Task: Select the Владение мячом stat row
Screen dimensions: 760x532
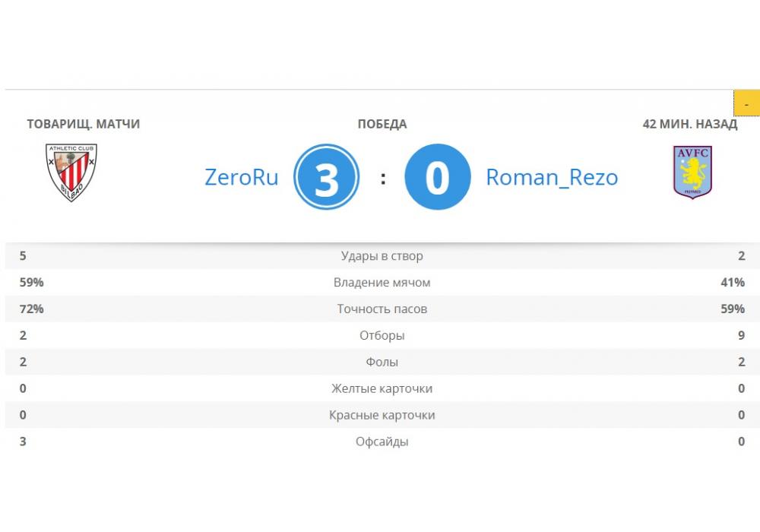Action: coord(382,283)
